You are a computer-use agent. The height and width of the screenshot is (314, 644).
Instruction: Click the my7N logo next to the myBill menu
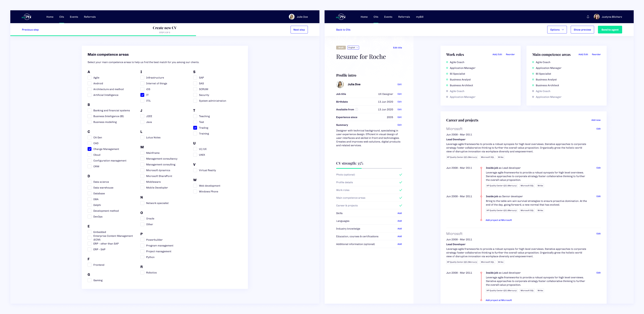click(x=341, y=17)
